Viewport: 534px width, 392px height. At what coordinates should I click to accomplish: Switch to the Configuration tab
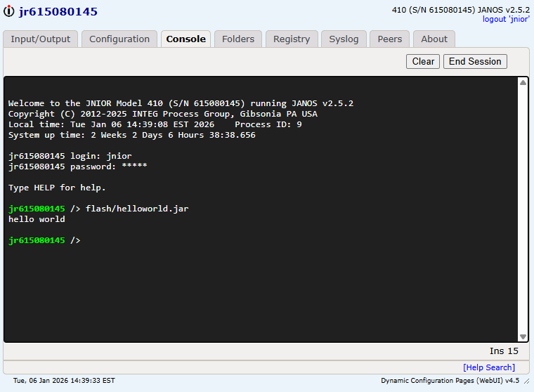click(x=119, y=39)
